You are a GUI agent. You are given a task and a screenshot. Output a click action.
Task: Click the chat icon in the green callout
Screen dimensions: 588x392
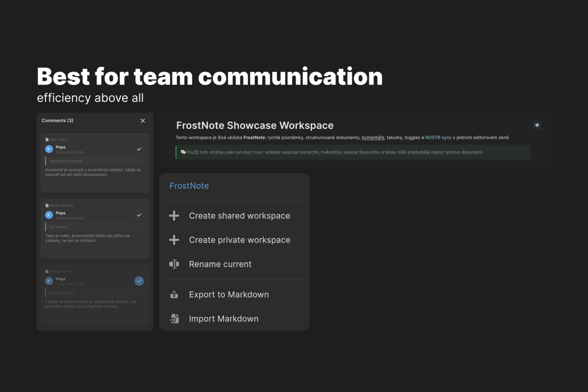click(x=183, y=152)
